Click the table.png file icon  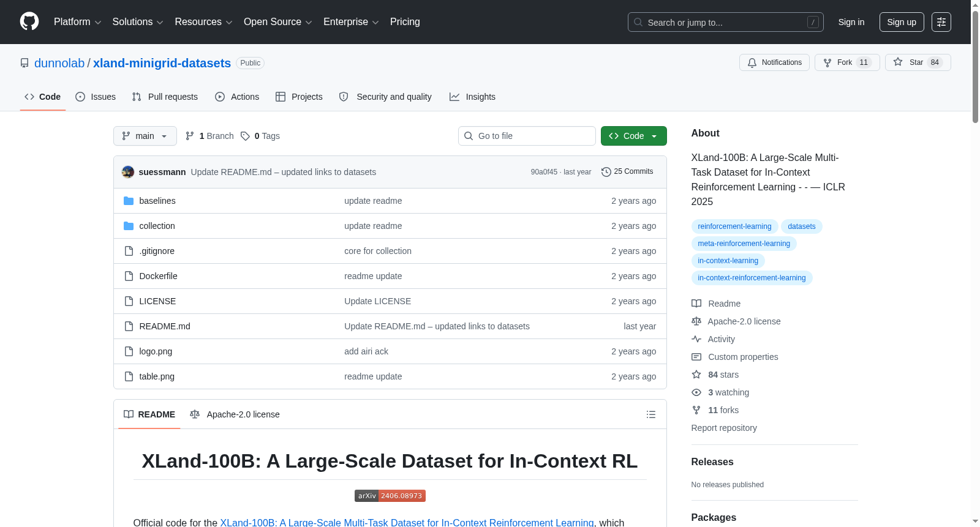[x=129, y=376]
